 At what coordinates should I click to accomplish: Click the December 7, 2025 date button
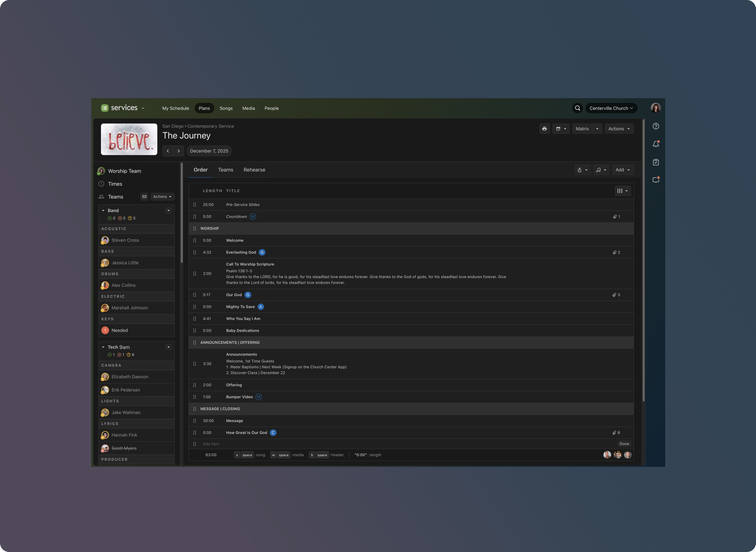(x=209, y=151)
